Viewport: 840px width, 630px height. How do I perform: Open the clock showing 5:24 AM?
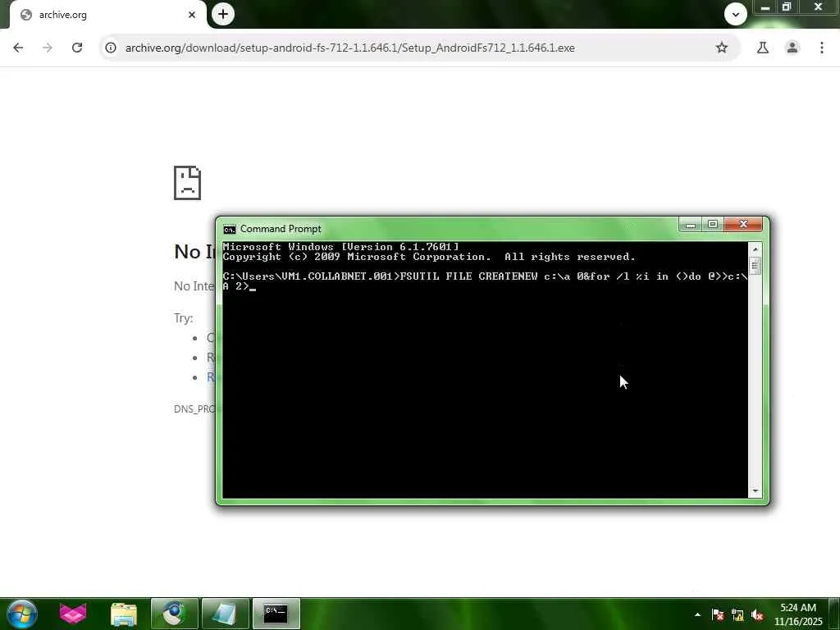click(798, 614)
